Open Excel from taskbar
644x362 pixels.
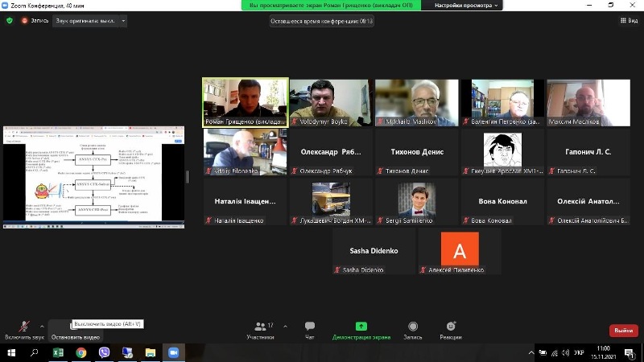point(58,352)
